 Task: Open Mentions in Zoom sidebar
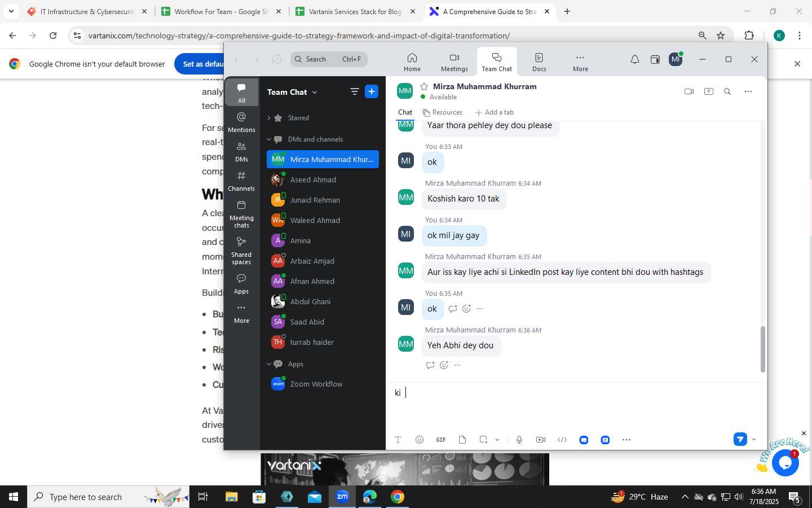click(241, 122)
